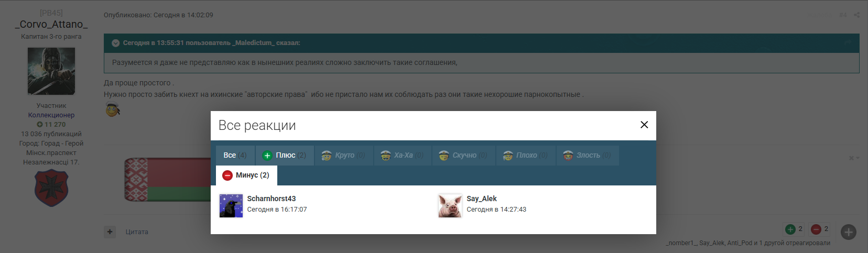The width and height of the screenshot is (868, 253).
Task: Click the multi-quote plus button
Action: point(110,232)
